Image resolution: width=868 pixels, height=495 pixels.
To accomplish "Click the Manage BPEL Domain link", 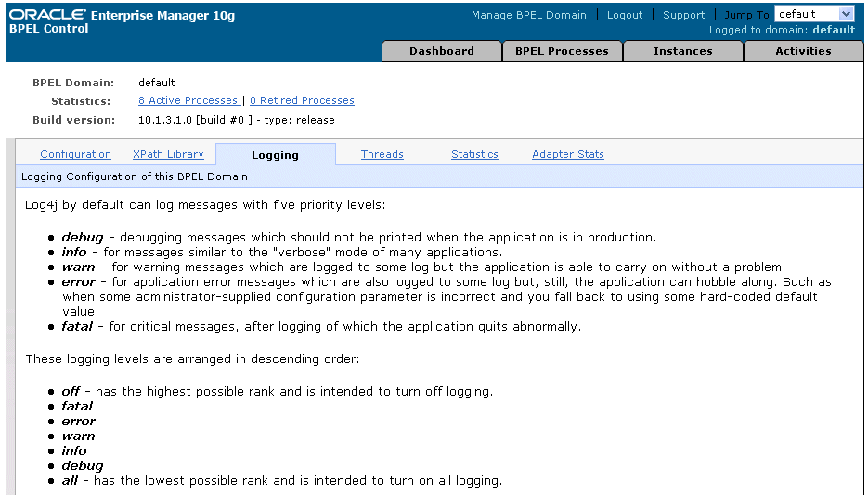I will point(528,15).
